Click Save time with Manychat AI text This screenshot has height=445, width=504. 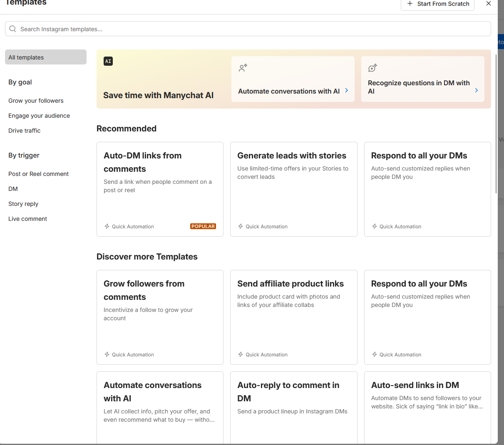click(158, 95)
